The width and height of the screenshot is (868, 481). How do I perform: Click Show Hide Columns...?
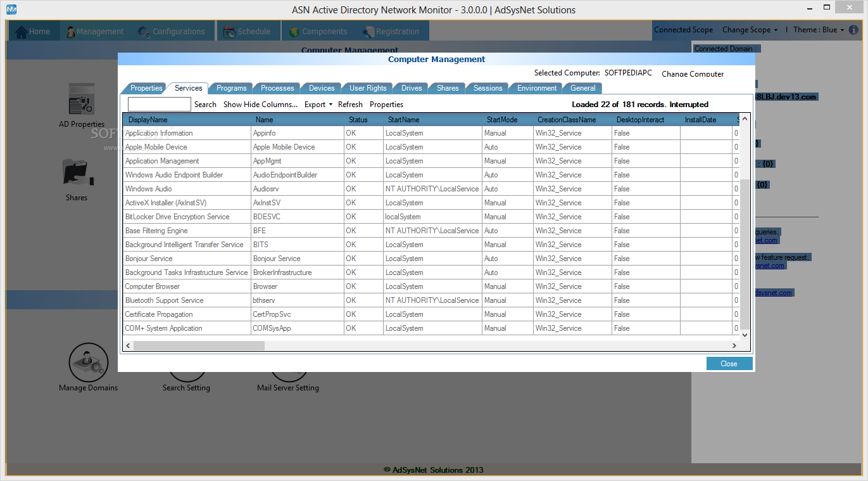click(260, 105)
